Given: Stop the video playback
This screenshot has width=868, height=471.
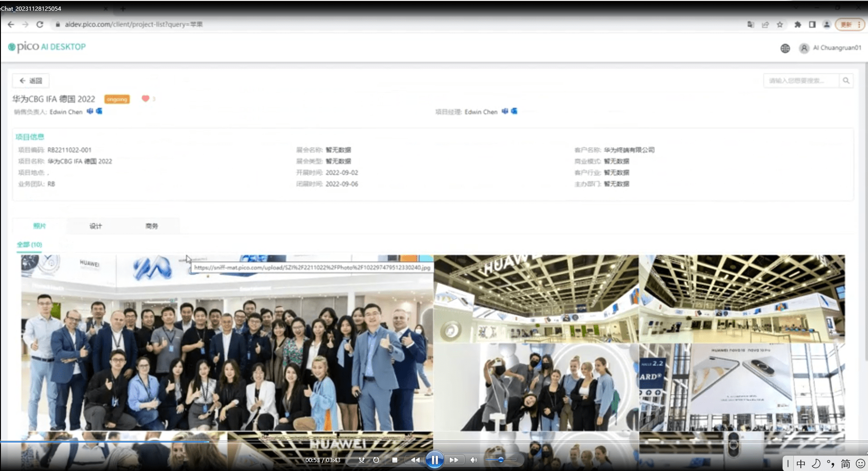Looking at the screenshot, I should 395,460.
